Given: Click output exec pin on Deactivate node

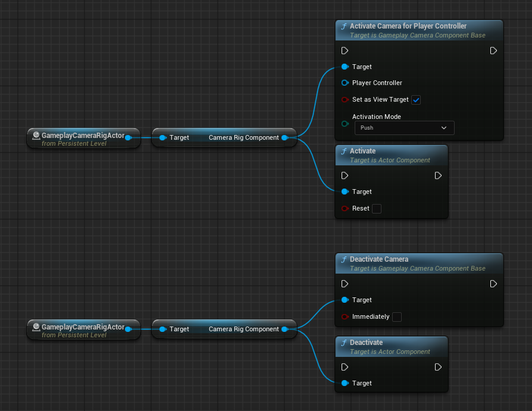Looking at the screenshot, I should [438, 367].
